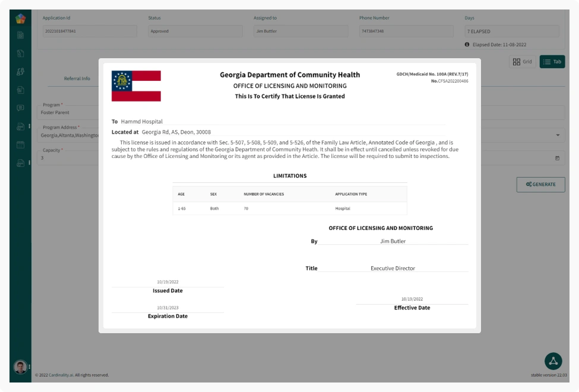Open the date picker calendar icon

click(557, 158)
